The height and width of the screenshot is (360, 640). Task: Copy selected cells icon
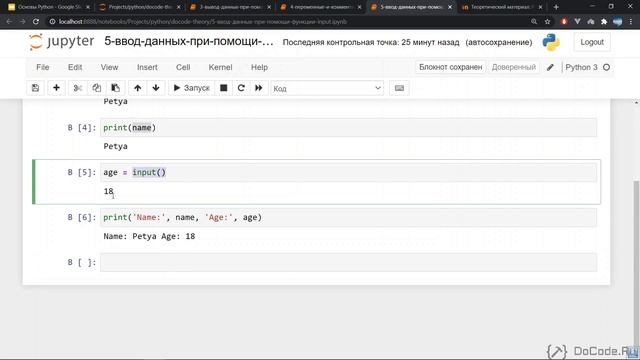pos(96,88)
